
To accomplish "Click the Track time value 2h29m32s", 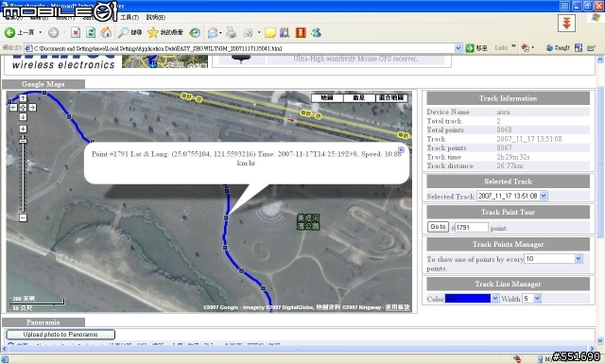I will click(513, 157).
